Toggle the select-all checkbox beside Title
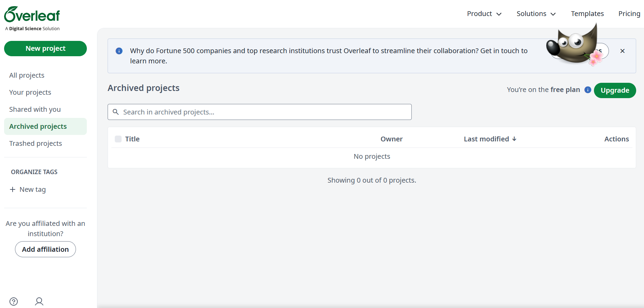This screenshot has height=308, width=644. click(x=118, y=139)
